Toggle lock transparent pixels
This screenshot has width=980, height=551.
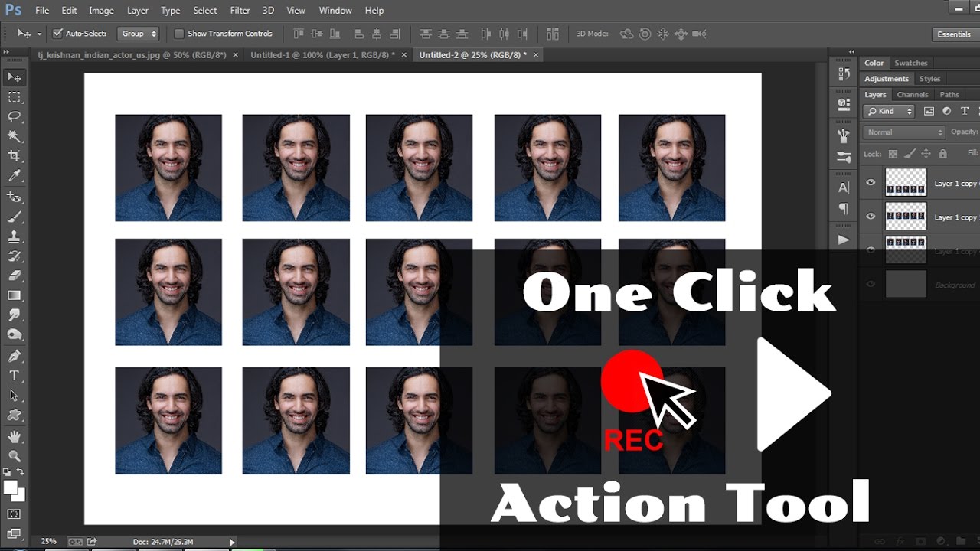(891, 154)
